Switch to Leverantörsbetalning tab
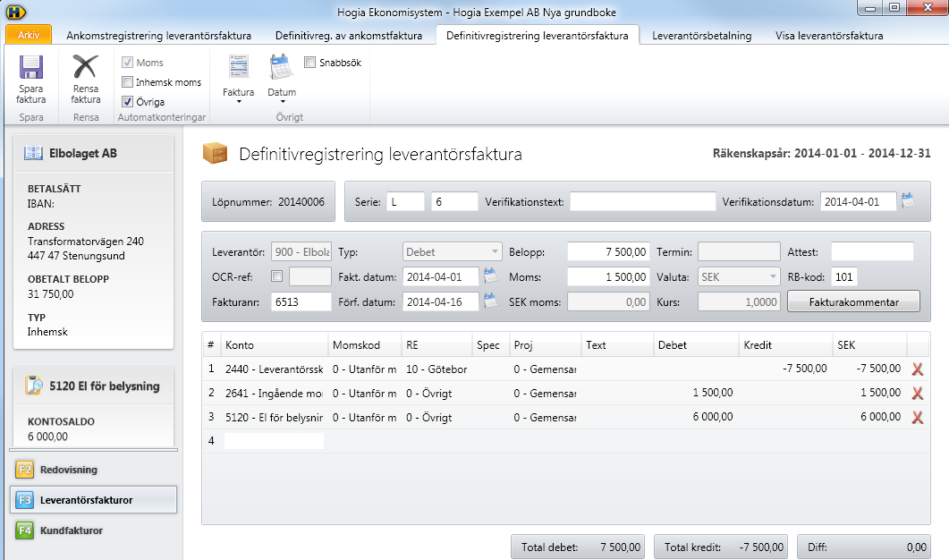This screenshot has width=949, height=560. pos(701,36)
